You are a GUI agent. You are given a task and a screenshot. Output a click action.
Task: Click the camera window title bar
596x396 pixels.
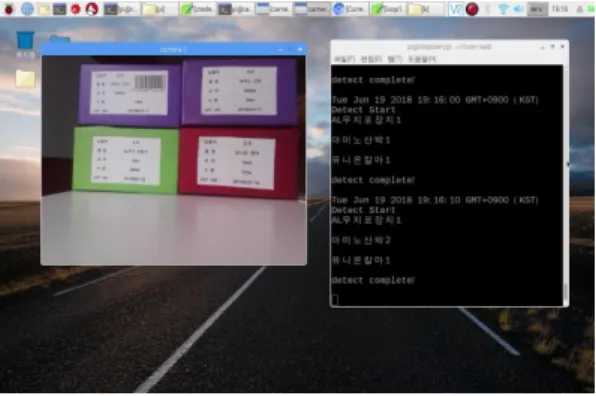pyautogui.click(x=173, y=49)
